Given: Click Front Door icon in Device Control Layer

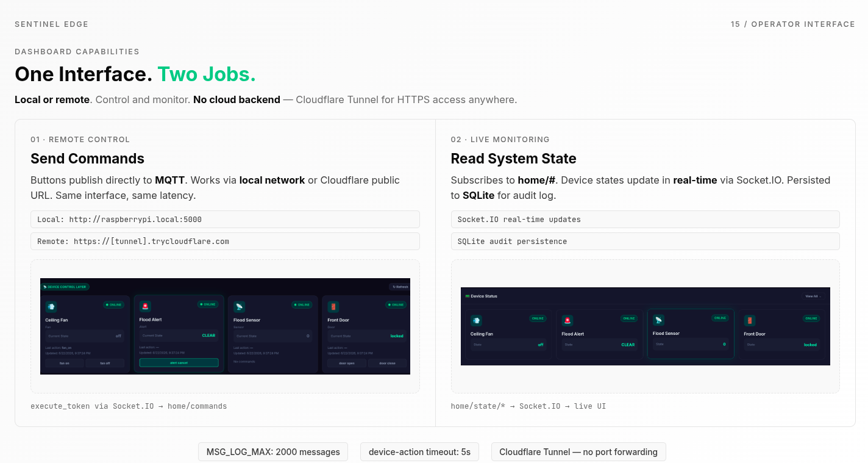Looking at the screenshot, I should (x=333, y=307).
